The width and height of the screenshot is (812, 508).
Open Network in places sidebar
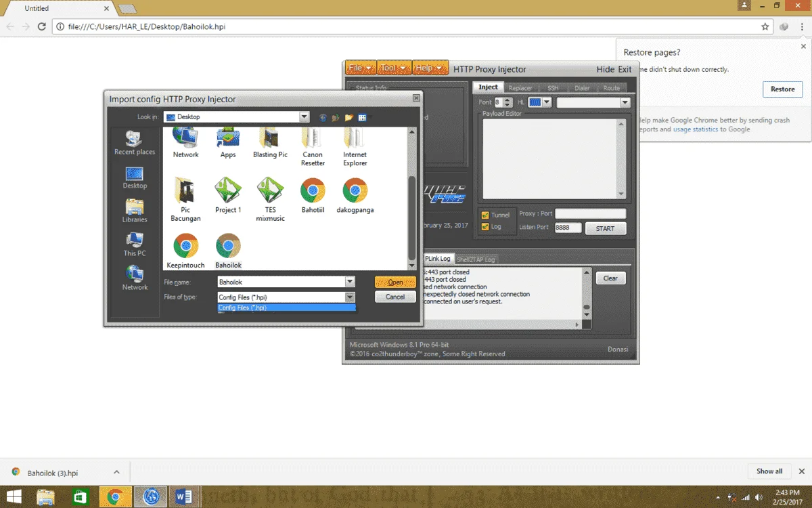pyautogui.click(x=134, y=278)
